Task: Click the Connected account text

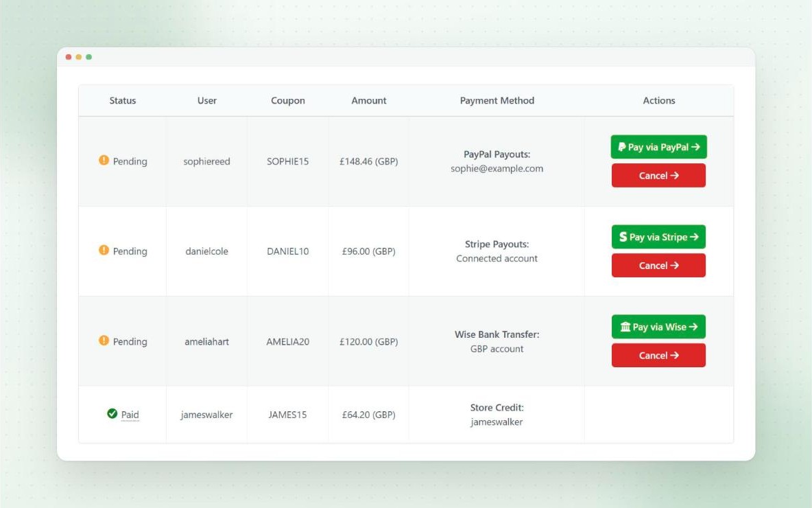Action: pos(497,258)
